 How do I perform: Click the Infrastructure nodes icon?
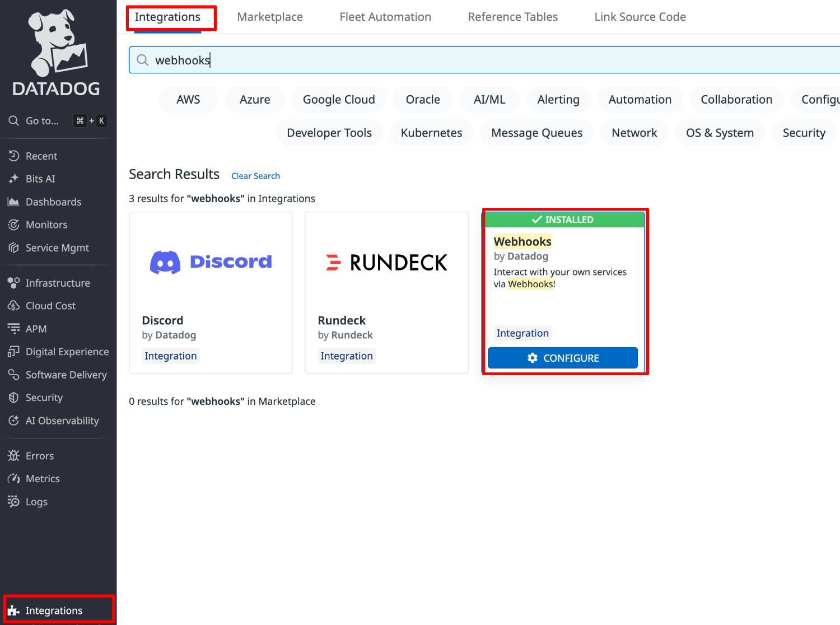(x=14, y=283)
